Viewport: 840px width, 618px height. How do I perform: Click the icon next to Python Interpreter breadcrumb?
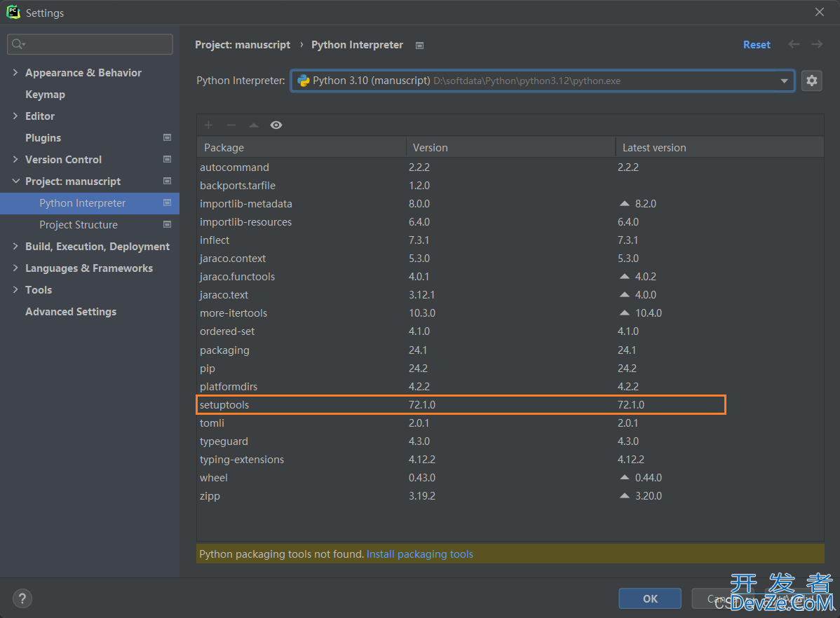(419, 46)
